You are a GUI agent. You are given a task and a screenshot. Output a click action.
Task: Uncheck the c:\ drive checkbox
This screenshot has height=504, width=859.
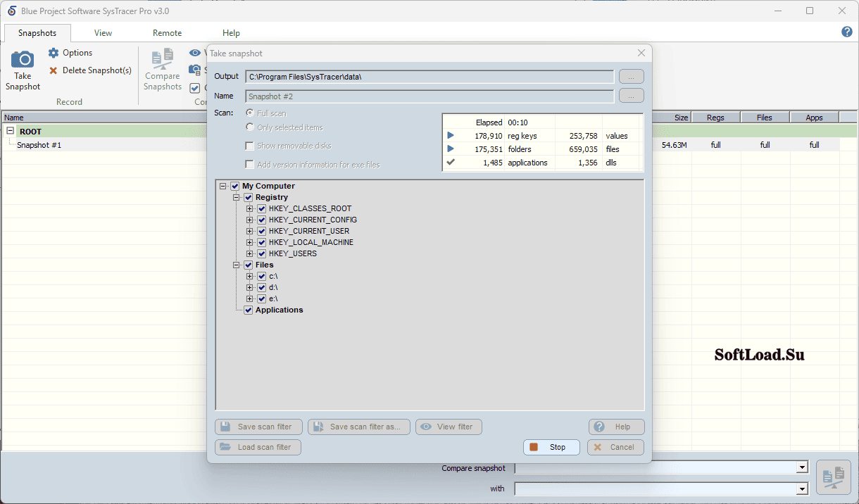pos(261,276)
